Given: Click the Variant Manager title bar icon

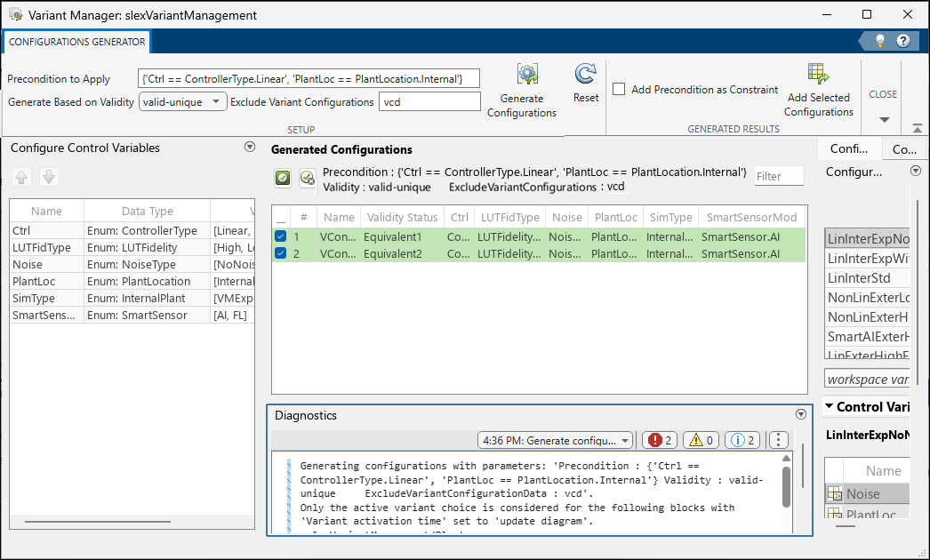Looking at the screenshot, I should click(x=16, y=14).
